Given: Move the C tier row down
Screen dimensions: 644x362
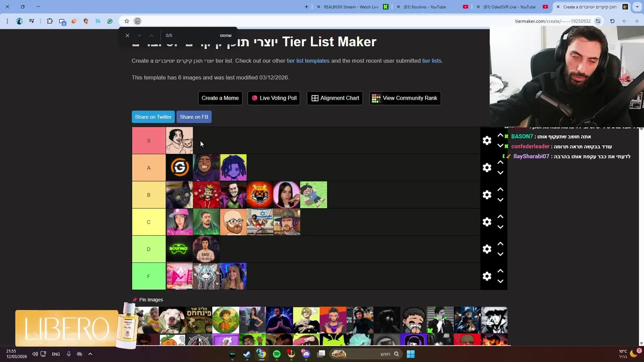Looking at the screenshot, I should point(500,227).
